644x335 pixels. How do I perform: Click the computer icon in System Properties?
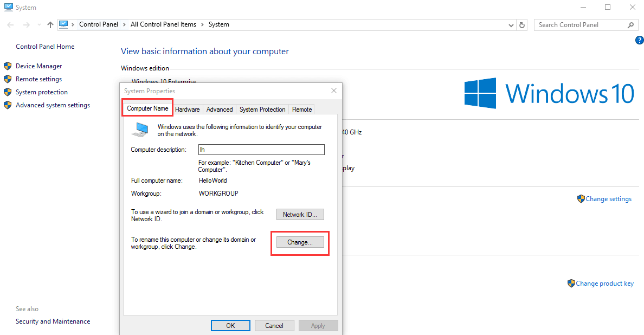pos(140,130)
